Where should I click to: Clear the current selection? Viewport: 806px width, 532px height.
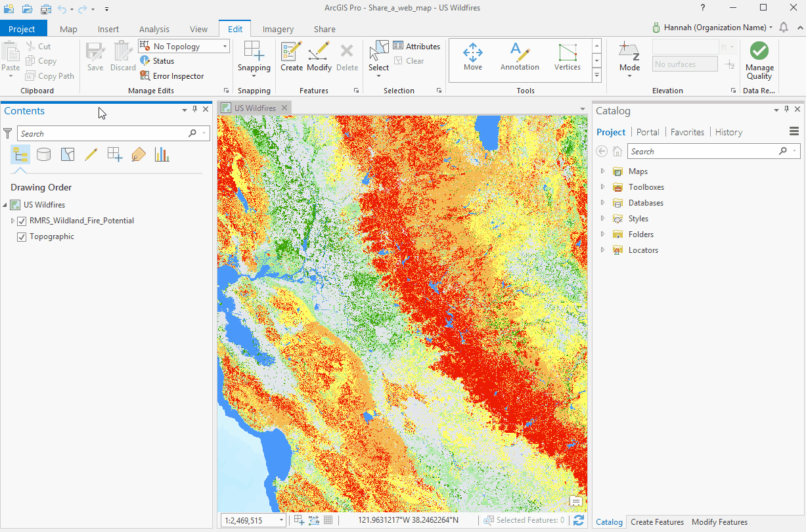click(x=414, y=60)
